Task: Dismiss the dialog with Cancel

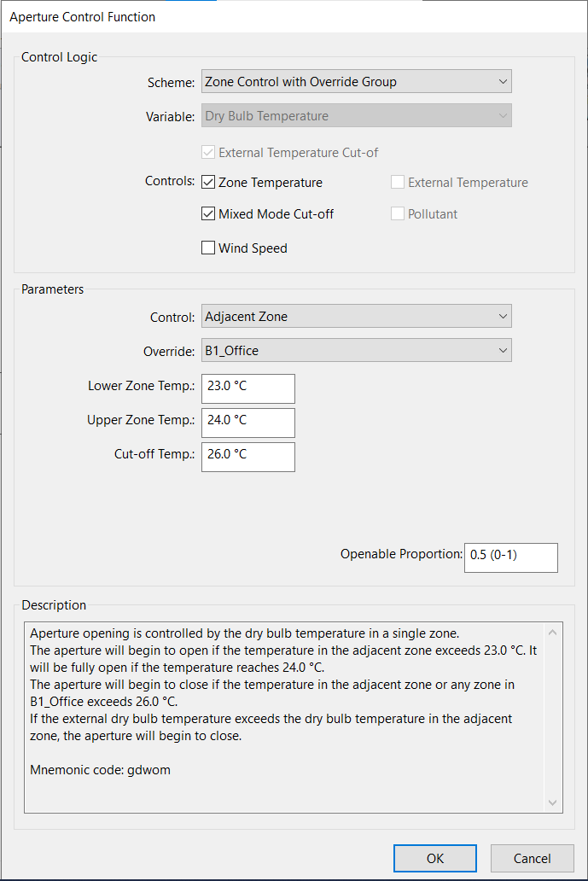Action: (x=533, y=859)
